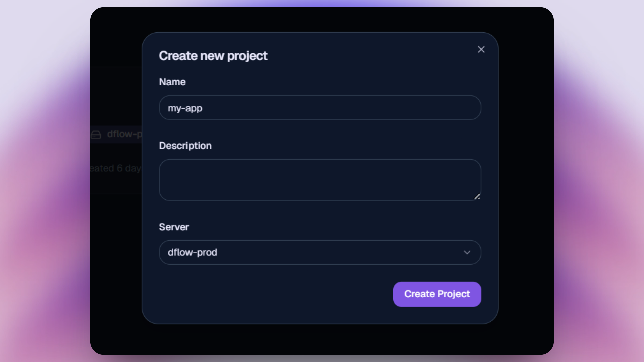The height and width of the screenshot is (362, 644).
Task: Click the chevron arrow in Server select
Action: (467, 252)
